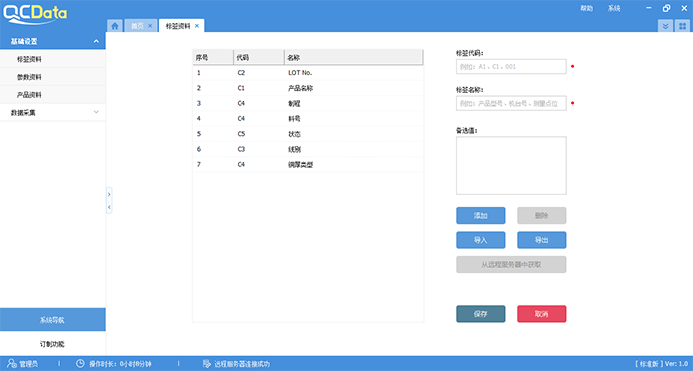The width and height of the screenshot is (693, 371).
Task: Click the 操作时长 status text
Action: (120, 364)
